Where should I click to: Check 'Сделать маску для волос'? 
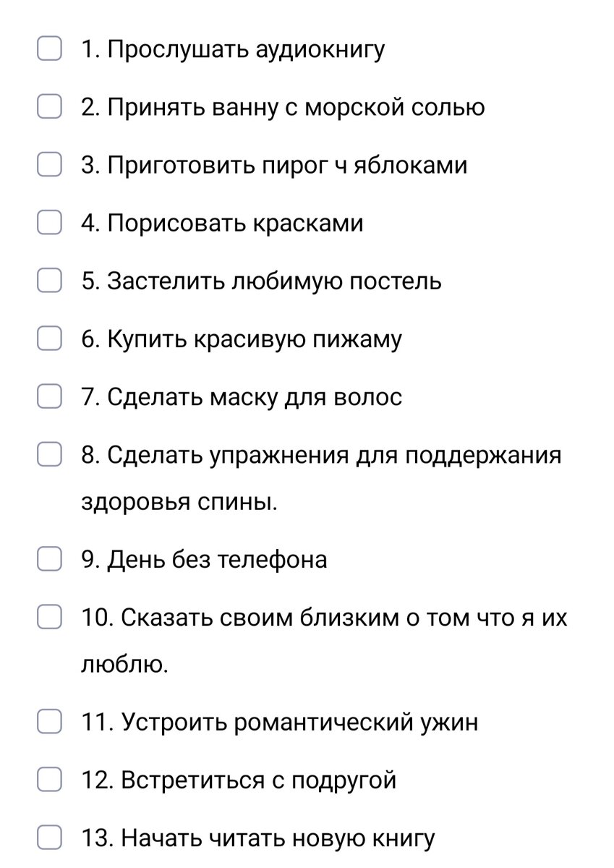[x=49, y=396]
